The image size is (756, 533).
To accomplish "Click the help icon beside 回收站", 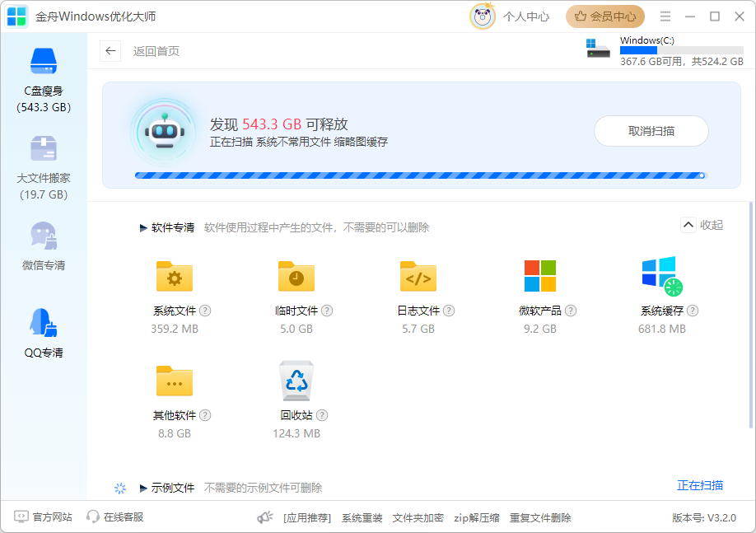I will point(322,415).
